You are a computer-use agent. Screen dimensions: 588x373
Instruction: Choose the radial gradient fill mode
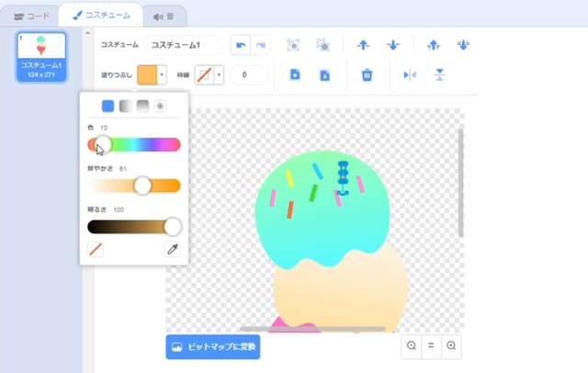pyautogui.click(x=160, y=106)
